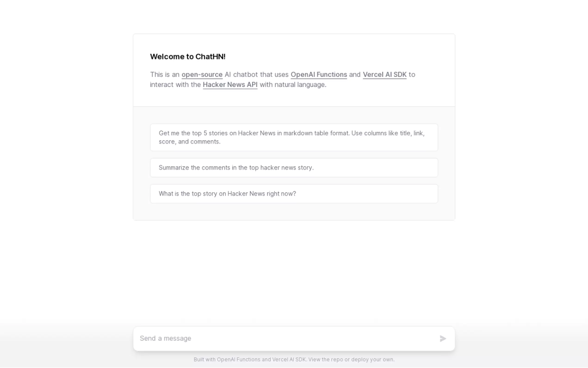Click the send message arrow icon
This screenshot has width=588, height=368.
(x=443, y=338)
